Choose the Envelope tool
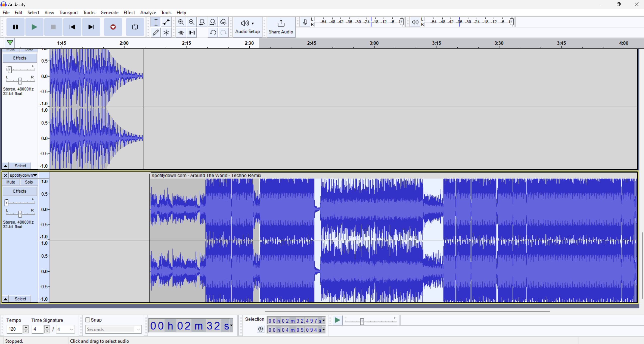 click(166, 22)
